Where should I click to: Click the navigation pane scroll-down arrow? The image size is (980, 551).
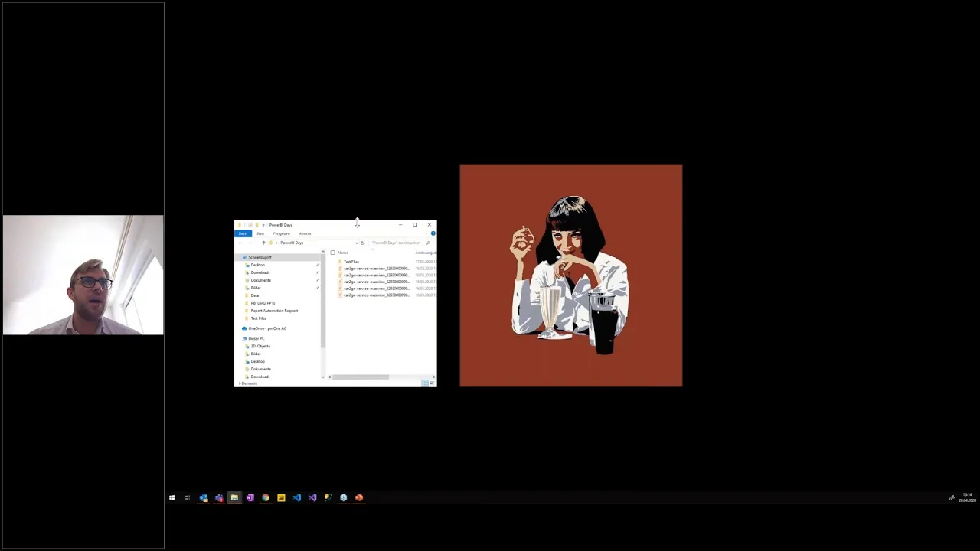pos(323,377)
